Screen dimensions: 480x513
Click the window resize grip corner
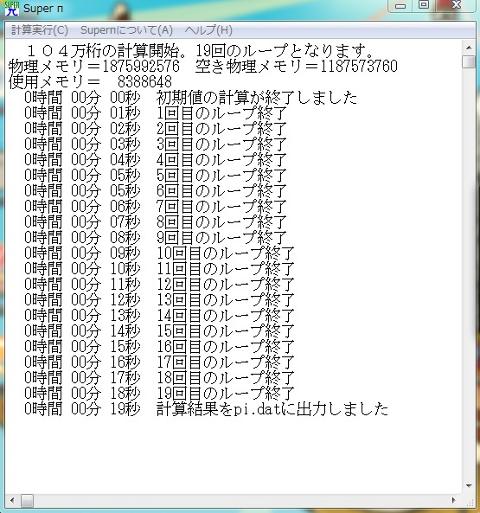(470, 501)
